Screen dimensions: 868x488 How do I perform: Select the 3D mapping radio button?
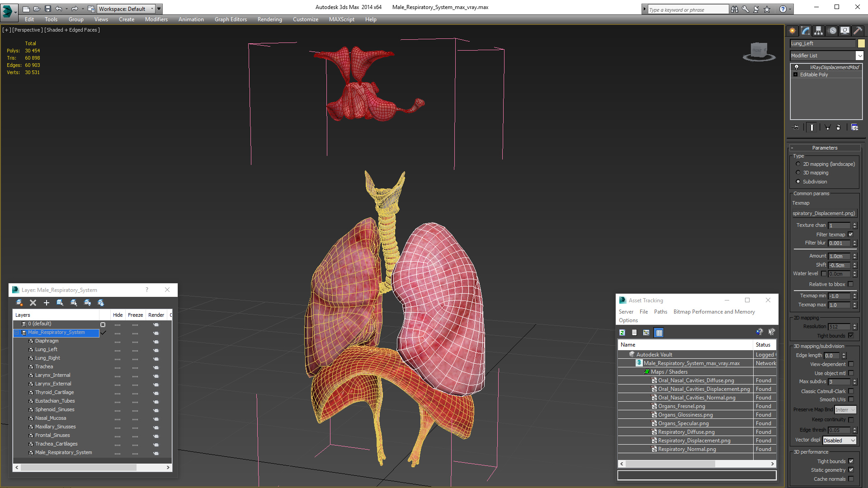(x=798, y=173)
